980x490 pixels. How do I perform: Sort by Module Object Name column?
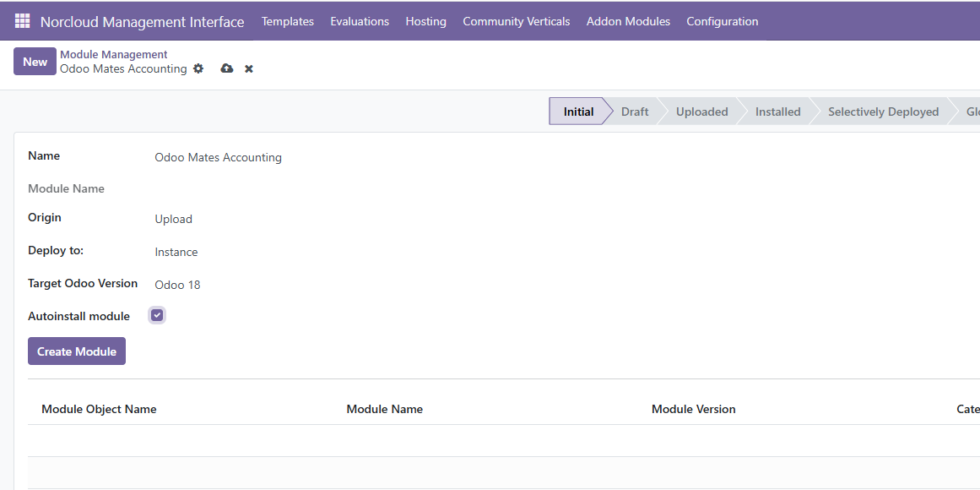pyautogui.click(x=99, y=409)
